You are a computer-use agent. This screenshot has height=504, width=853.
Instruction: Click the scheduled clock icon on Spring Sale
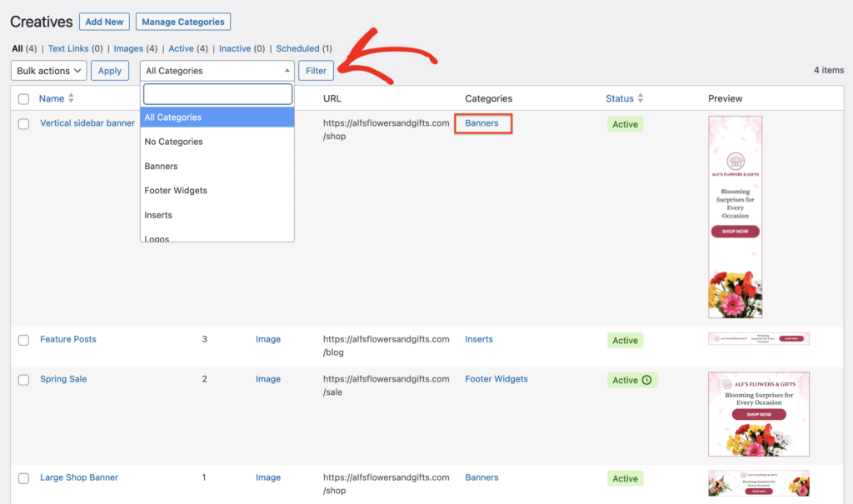point(646,380)
